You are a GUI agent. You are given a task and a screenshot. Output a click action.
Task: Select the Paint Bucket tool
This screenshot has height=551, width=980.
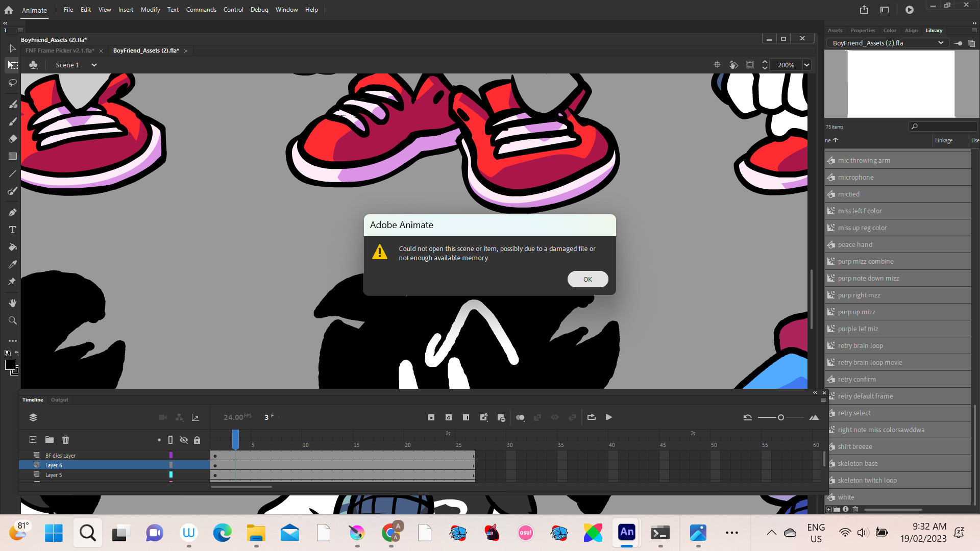click(12, 247)
